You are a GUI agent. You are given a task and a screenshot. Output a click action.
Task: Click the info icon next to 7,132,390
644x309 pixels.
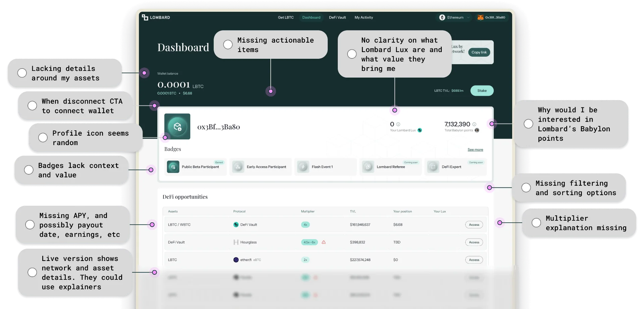tap(474, 124)
